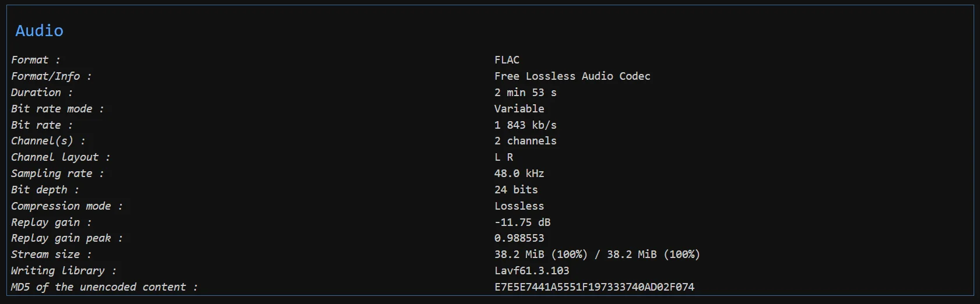Click the Audio section heading

point(39,31)
